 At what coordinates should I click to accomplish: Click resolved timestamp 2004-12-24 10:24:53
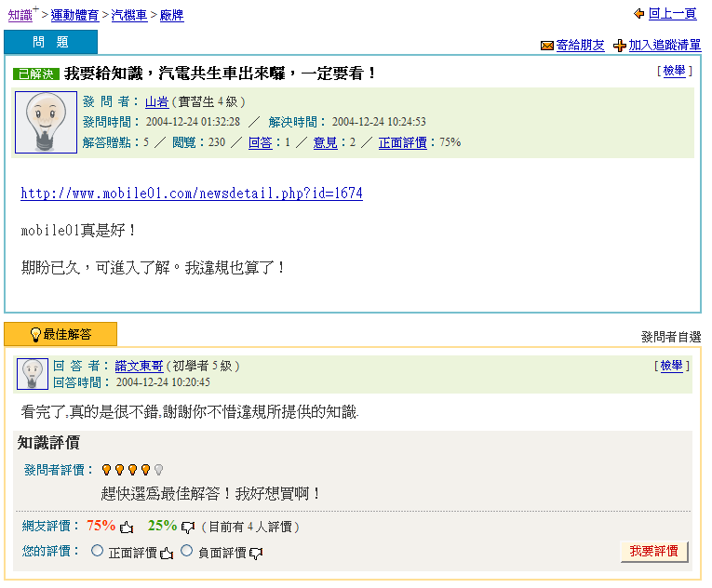coord(379,122)
